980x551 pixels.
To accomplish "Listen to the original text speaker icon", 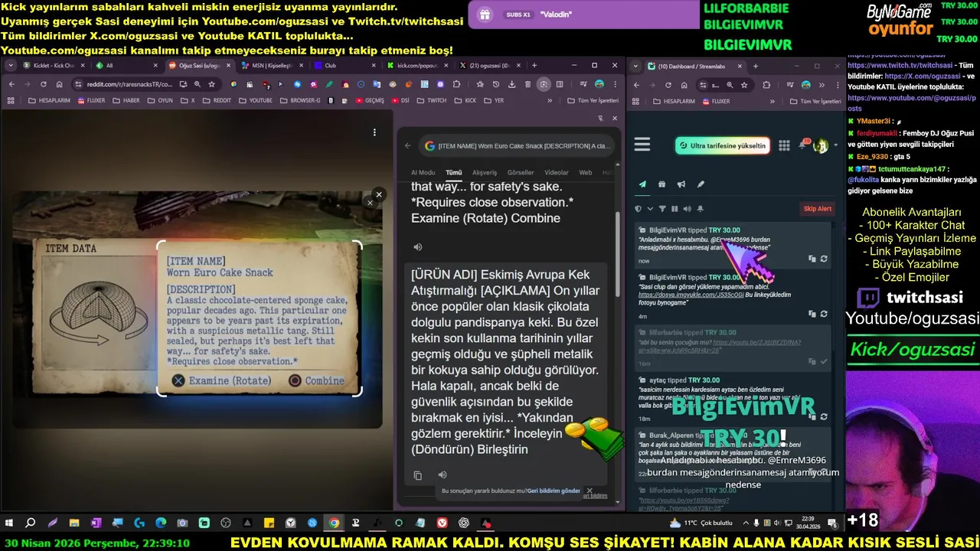I will pyautogui.click(x=417, y=246).
